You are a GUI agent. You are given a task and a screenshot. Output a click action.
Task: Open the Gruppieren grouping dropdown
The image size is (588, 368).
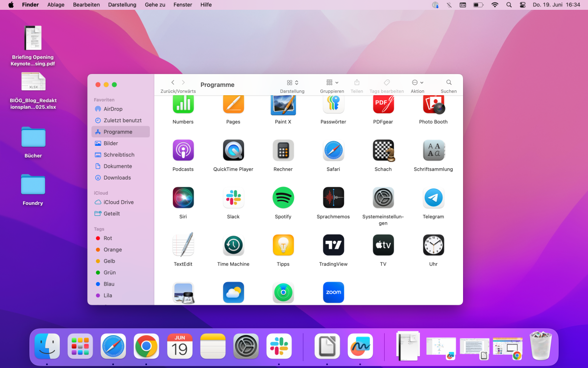(331, 83)
